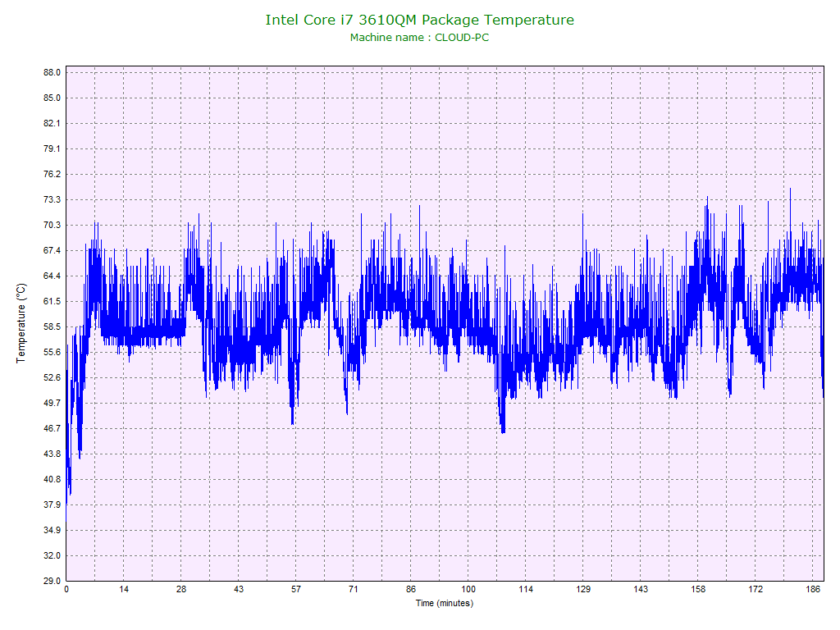The height and width of the screenshot is (630, 840).
Task: Click the 32.0 temperature axis value
Action: [x=52, y=555]
